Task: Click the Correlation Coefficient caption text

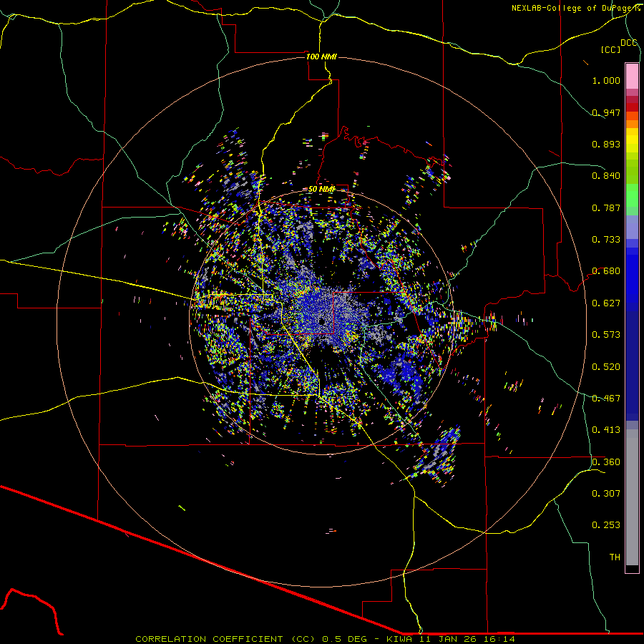Action: [325, 639]
